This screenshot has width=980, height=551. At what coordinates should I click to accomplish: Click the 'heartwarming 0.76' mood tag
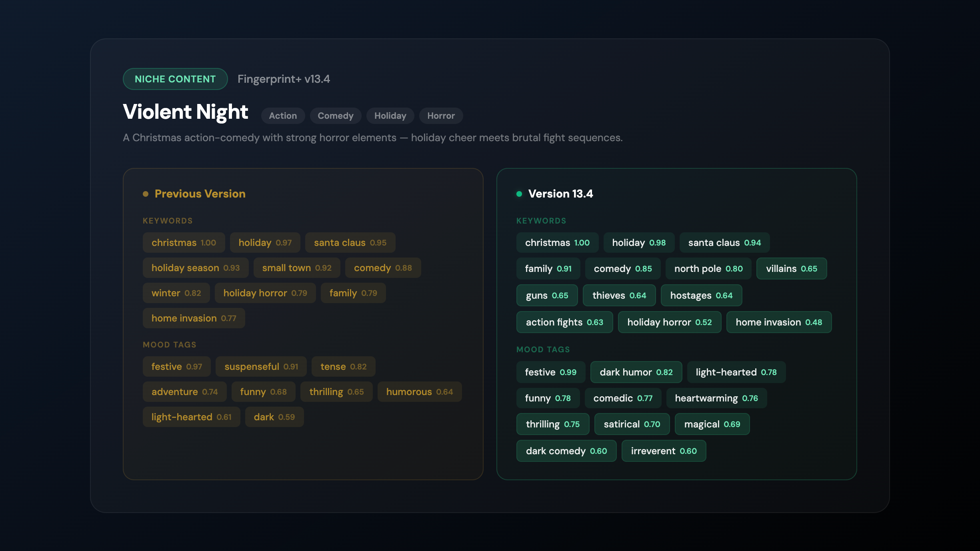click(716, 398)
